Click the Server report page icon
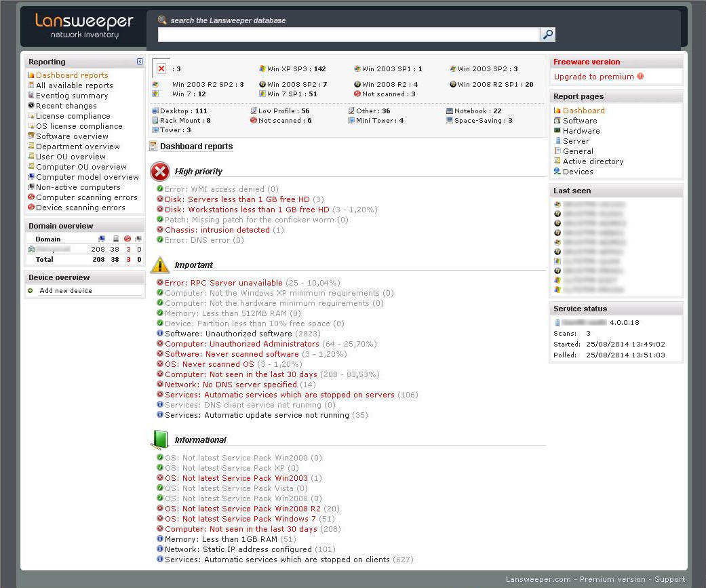 (557, 141)
